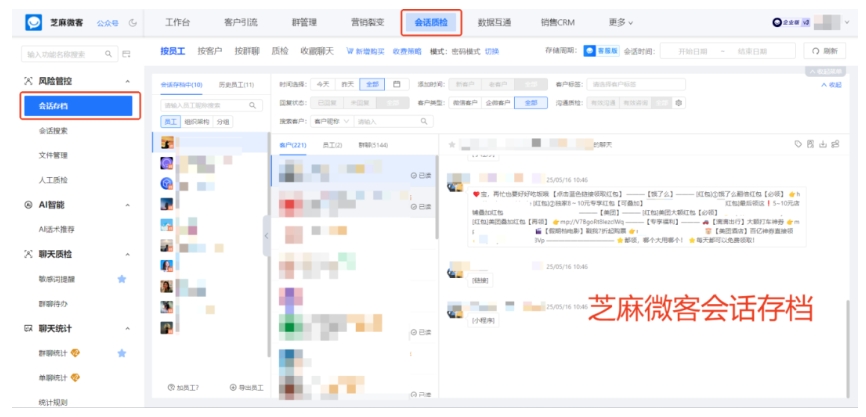Star the current chat conversation
The image size is (866, 417).
click(452, 144)
